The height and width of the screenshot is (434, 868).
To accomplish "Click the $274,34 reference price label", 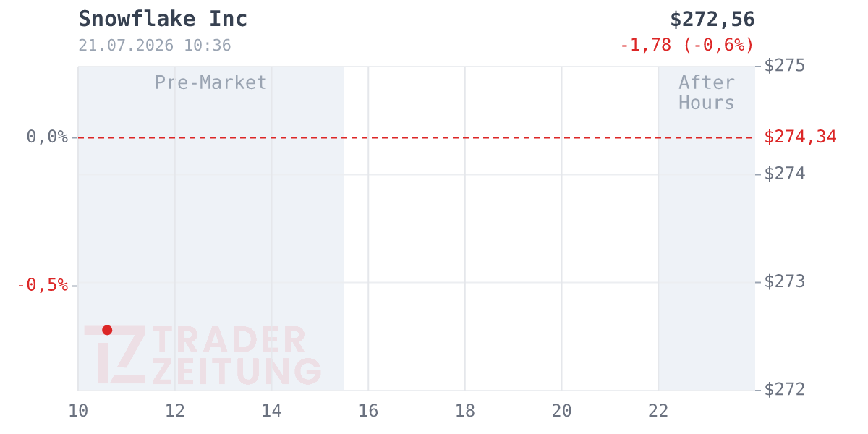I will tap(801, 137).
